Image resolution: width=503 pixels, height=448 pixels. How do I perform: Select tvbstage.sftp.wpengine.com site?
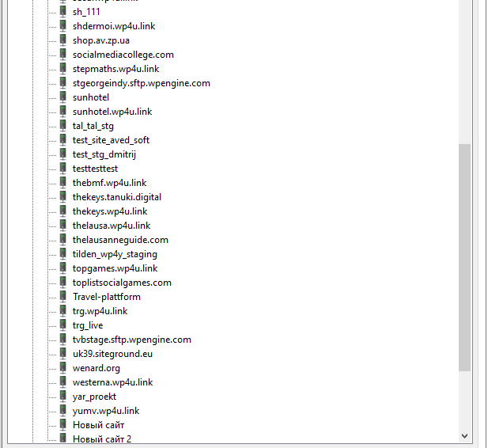pyautogui.click(x=132, y=340)
